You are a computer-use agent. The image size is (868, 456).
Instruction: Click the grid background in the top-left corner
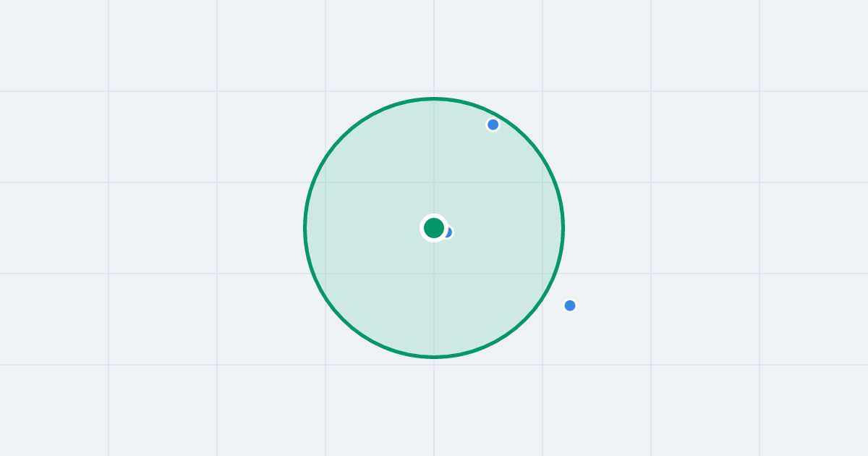[x=51, y=43]
